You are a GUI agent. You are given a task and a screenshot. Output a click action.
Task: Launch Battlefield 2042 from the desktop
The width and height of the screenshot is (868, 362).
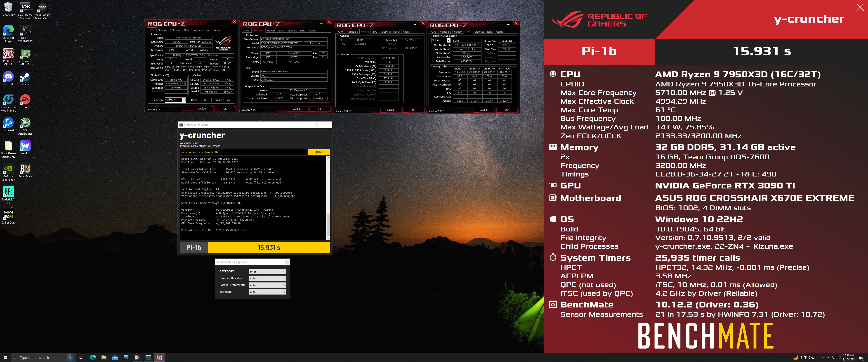[x=8, y=195]
